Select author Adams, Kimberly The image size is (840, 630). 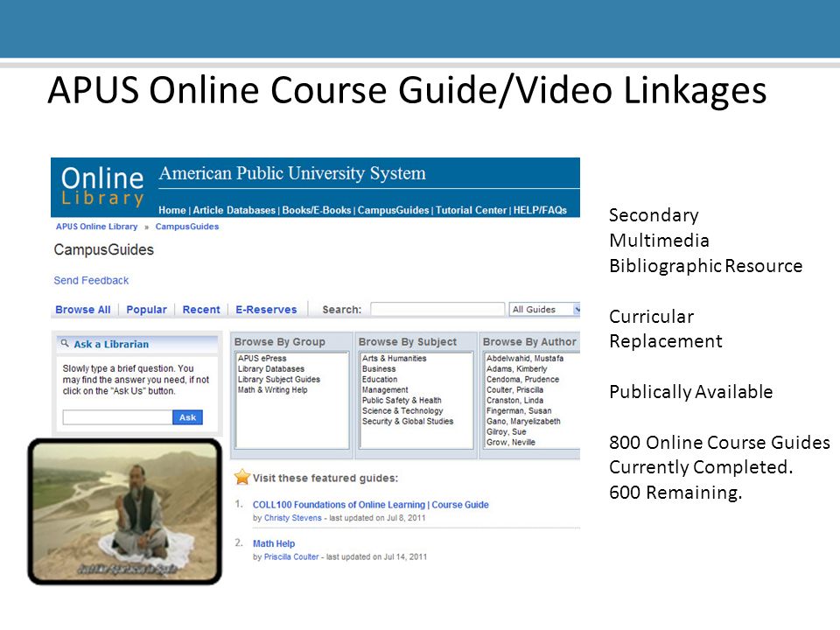(x=517, y=369)
